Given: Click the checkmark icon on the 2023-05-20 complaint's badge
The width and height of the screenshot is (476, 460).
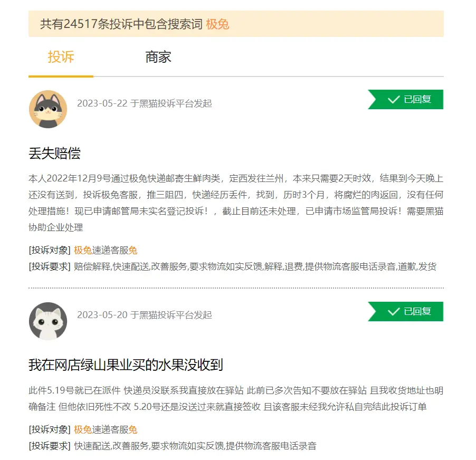Looking at the screenshot, I should pos(394,312).
